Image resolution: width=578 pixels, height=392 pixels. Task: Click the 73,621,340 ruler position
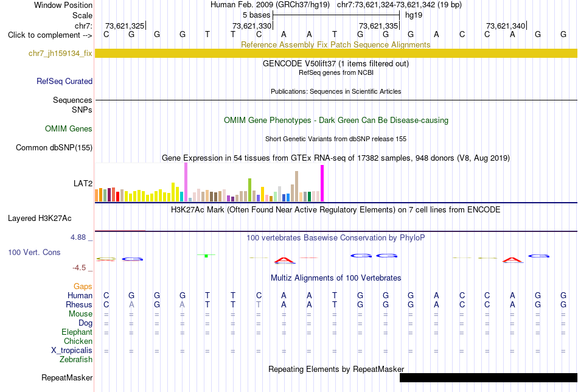click(506, 26)
